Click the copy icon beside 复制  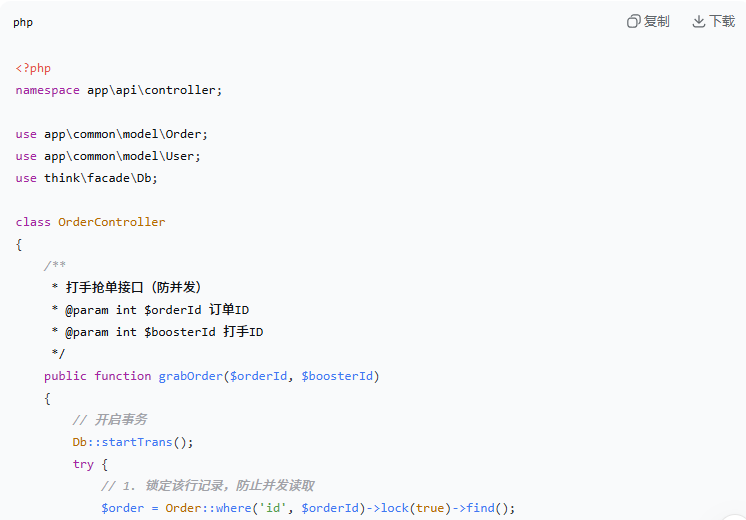pos(633,21)
